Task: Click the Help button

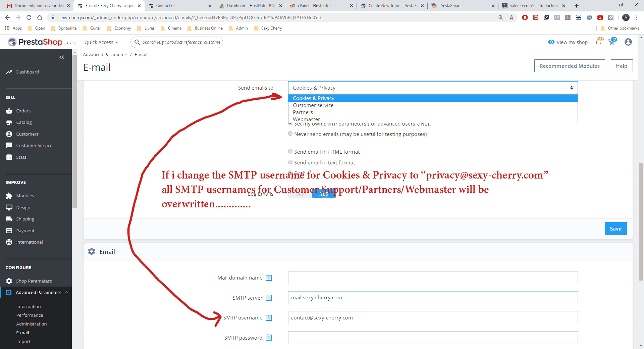Action: (622, 66)
